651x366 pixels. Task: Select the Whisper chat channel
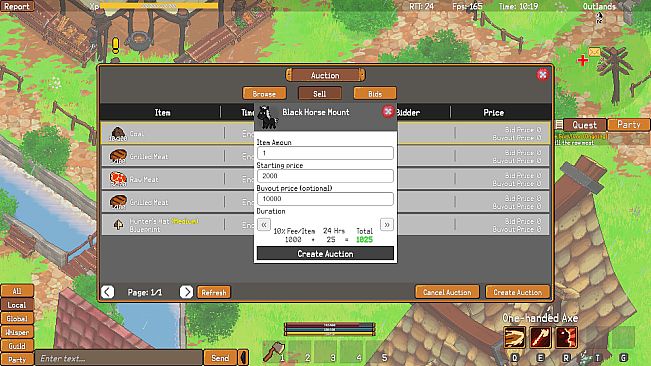17,332
